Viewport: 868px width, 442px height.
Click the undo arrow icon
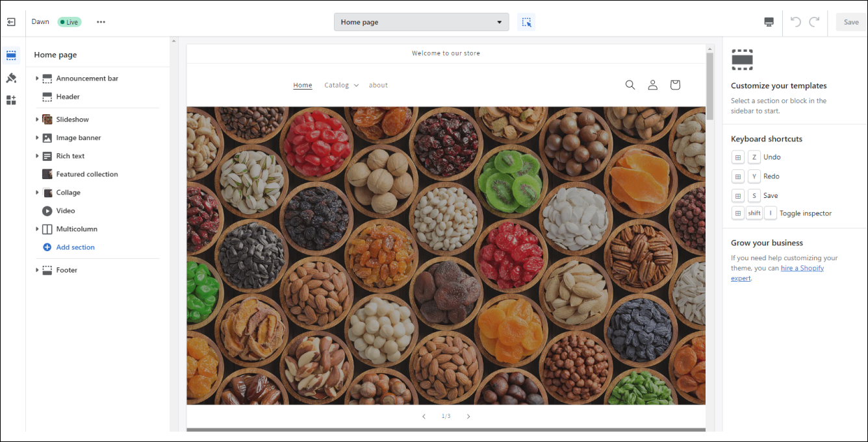coord(796,21)
